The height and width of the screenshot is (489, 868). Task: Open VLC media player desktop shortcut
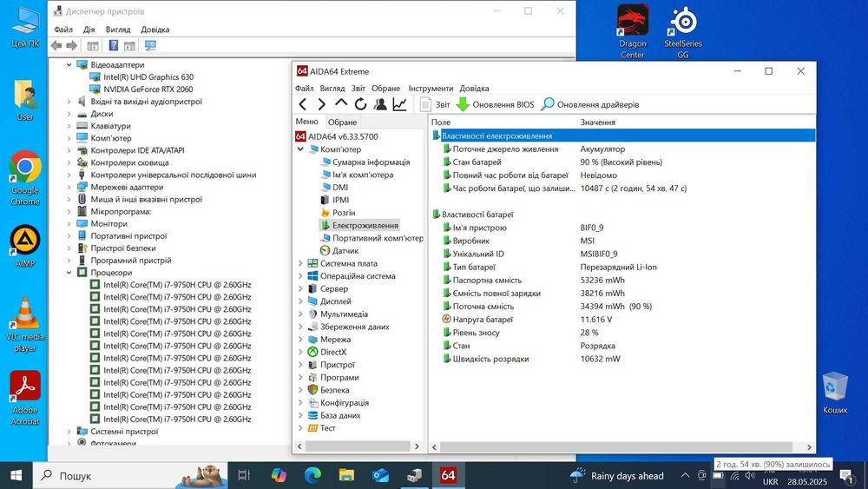coord(25,325)
